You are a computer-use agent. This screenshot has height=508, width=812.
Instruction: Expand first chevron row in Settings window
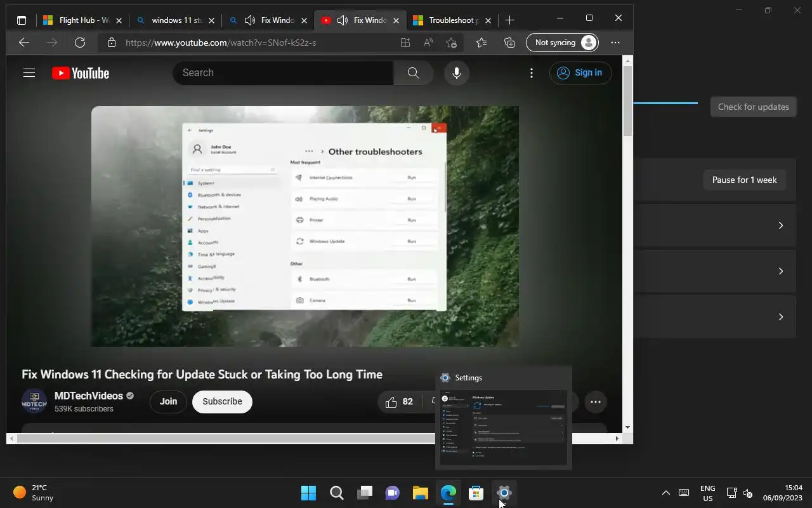coord(781,225)
